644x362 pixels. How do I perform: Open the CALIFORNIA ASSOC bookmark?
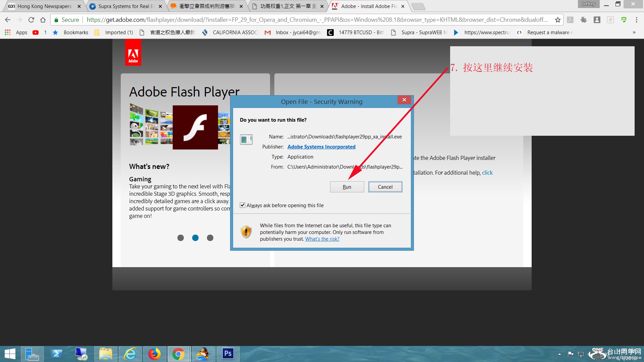230,33
